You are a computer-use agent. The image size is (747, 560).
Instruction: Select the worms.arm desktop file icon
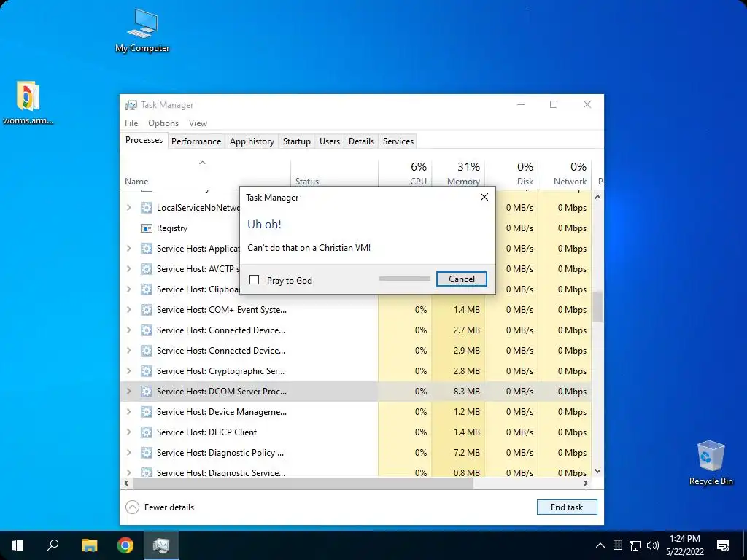tap(28, 102)
